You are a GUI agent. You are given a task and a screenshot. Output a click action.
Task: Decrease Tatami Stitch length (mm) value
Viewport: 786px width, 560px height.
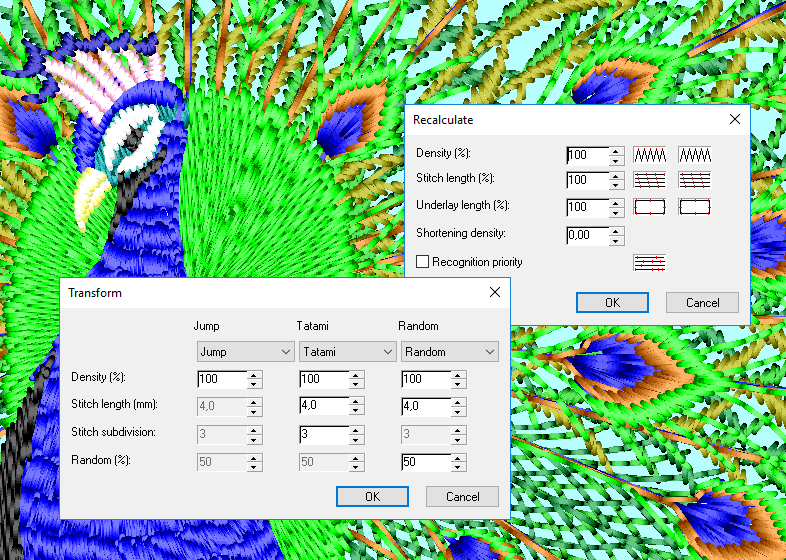[356, 412]
